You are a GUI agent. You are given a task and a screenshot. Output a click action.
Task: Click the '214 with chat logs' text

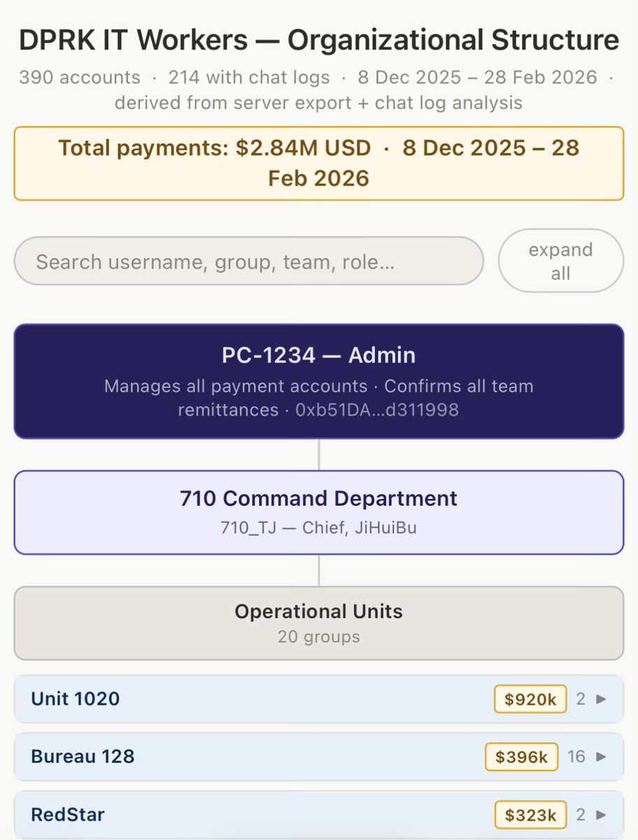(249, 77)
